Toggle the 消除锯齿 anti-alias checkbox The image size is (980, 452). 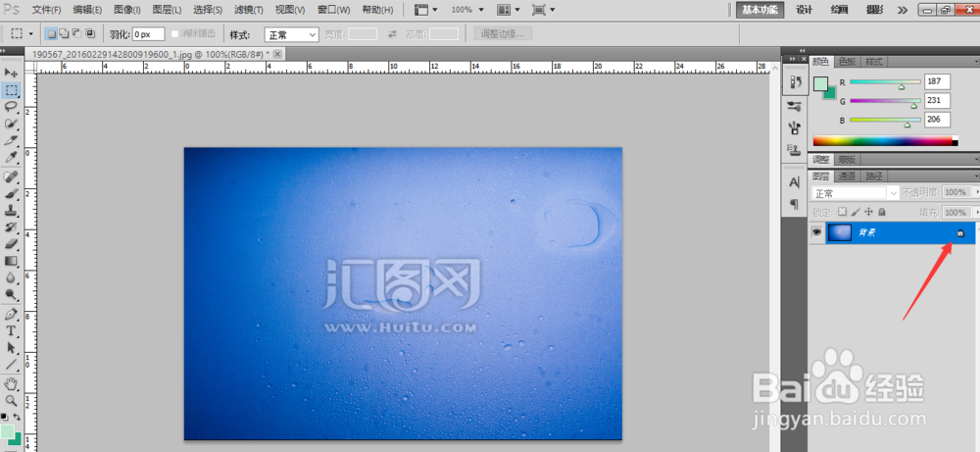[x=175, y=33]
